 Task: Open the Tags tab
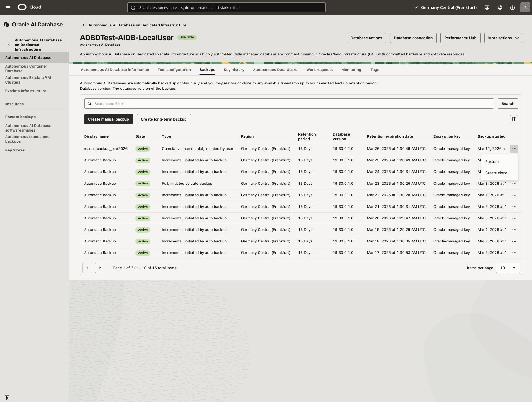pyautogui.click(x=375, y=70)
